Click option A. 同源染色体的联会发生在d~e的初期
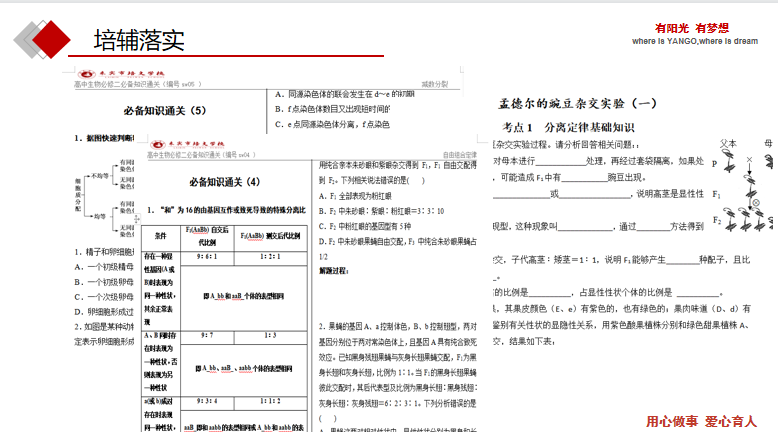Viewport: 778px width, 441px height. tap(345, 94)
